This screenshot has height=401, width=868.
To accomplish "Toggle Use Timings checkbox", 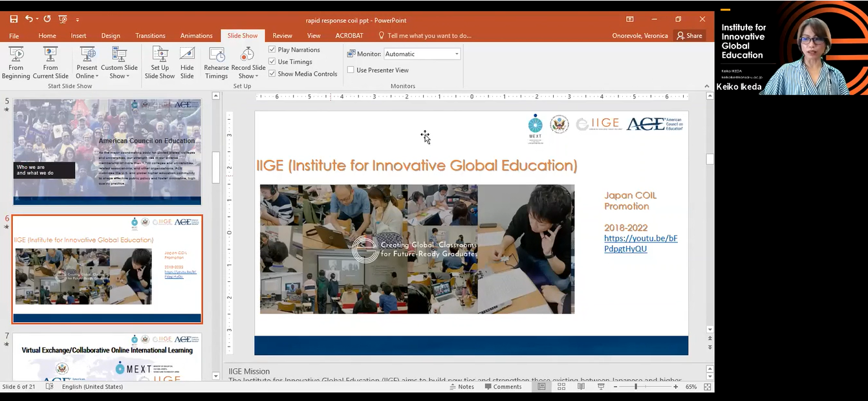I will coord(272,62).
